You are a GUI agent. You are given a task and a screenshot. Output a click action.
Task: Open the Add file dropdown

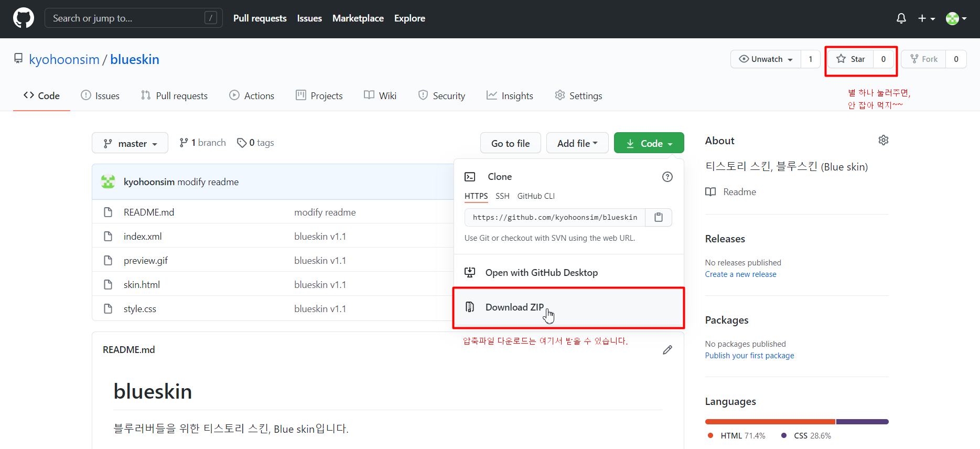pyautogui.click(x=577, y=143)
